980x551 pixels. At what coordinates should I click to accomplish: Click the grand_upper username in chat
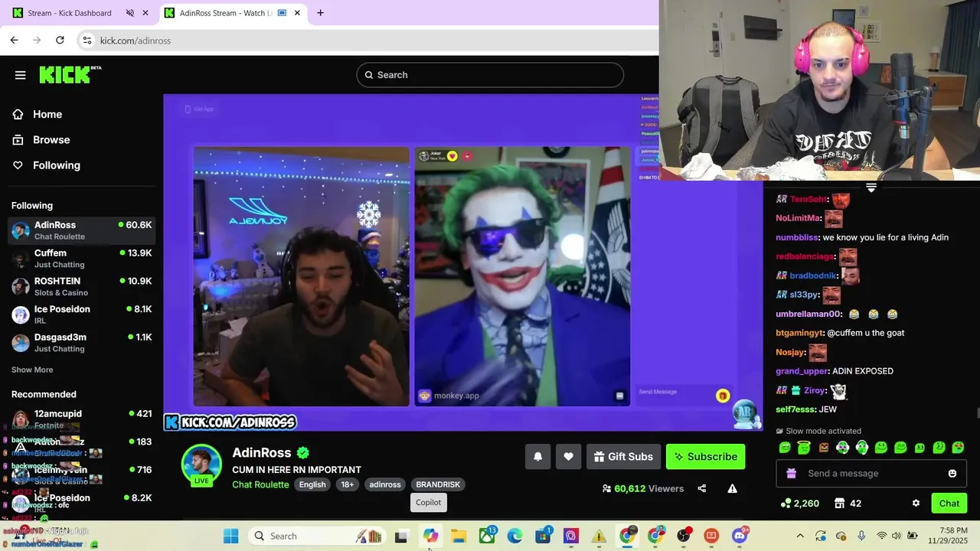pos(802,371)
